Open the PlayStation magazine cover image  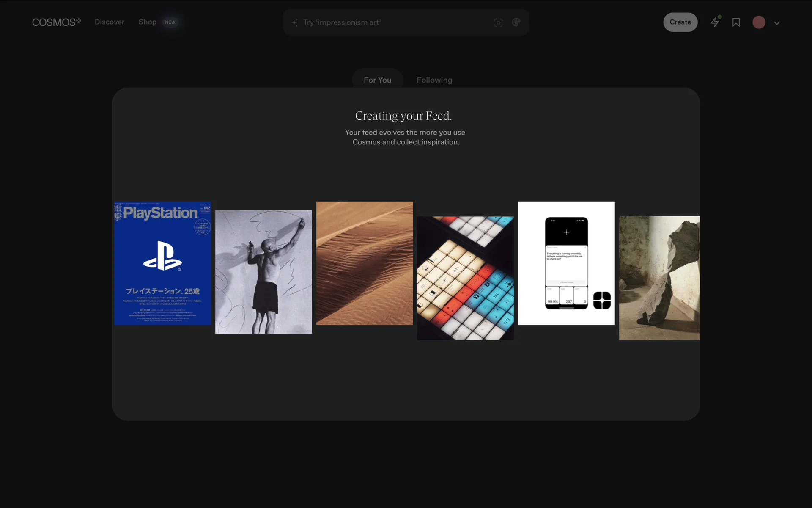click(x=162, y=263)
